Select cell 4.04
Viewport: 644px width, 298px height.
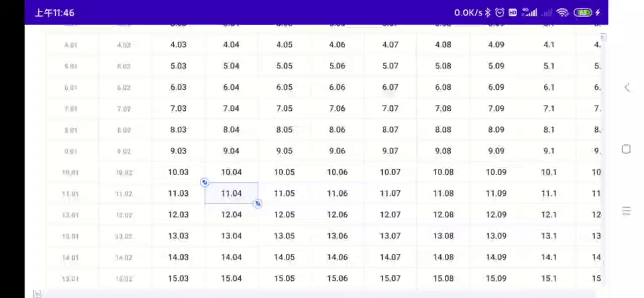(231, 44)
